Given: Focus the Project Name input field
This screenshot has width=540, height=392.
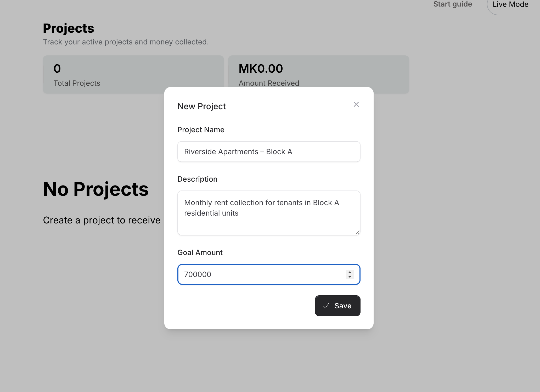Looking at the screenshot, I should pyautogui.click(x=269, y=152).
